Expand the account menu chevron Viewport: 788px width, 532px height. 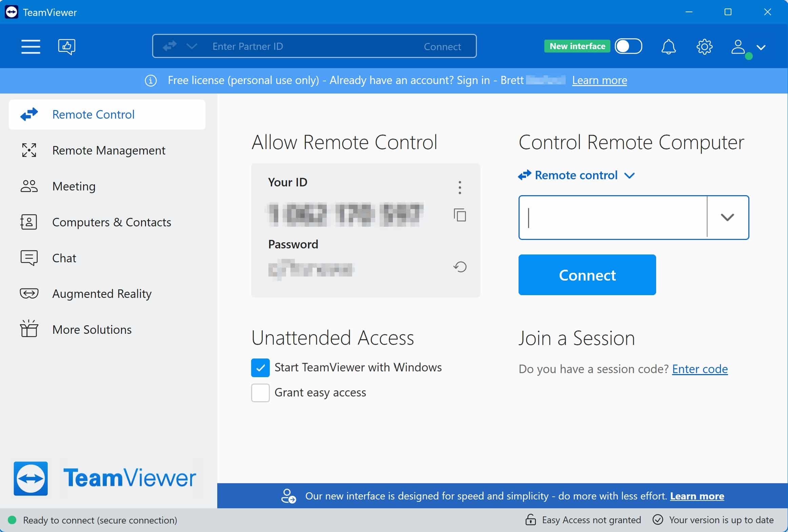pyautogui.click(x=761, y=47)
